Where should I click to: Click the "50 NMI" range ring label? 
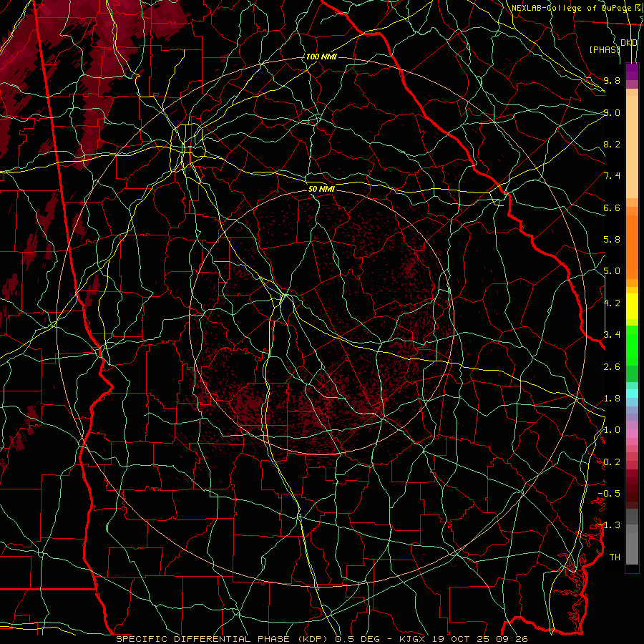tap(321, 190)
